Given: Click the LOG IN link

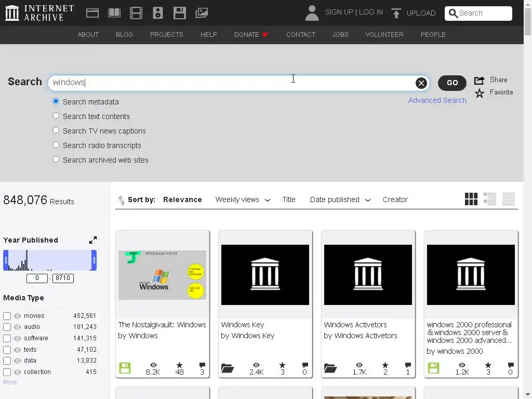Looking at the screenshot, I should coord(371,12).
